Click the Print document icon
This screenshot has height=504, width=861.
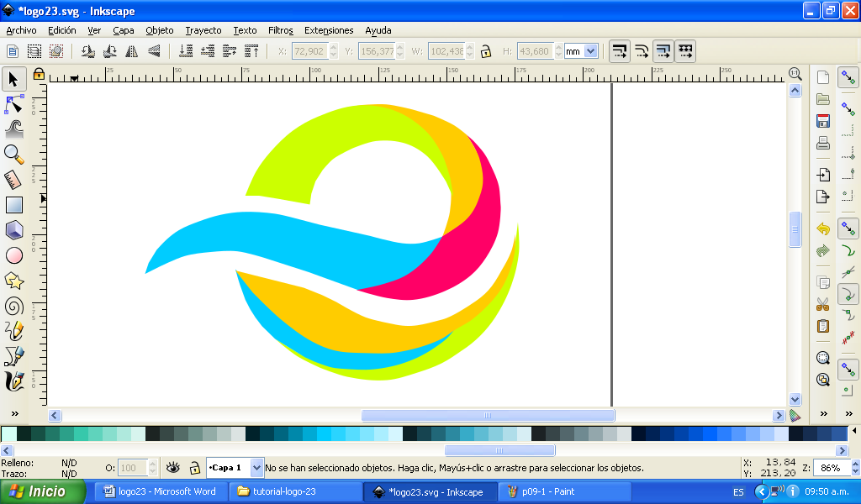pos(822,143)
